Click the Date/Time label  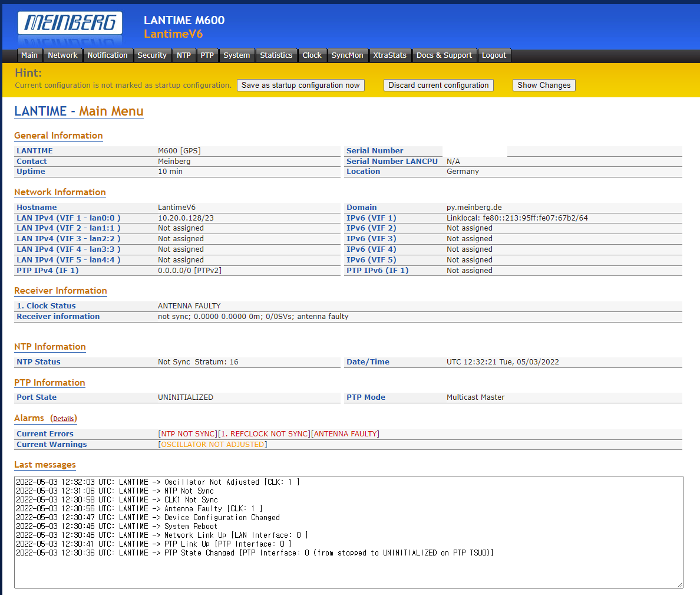368,362
